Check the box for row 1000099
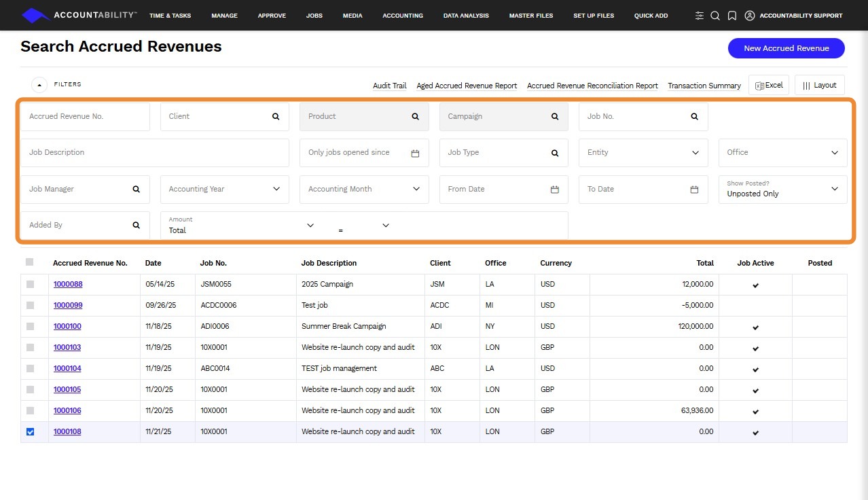The image size is (868, 500). pos(30,305)
